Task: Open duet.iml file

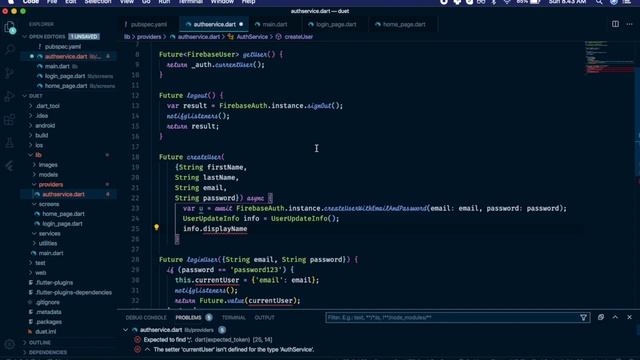Action: point(46,332)
